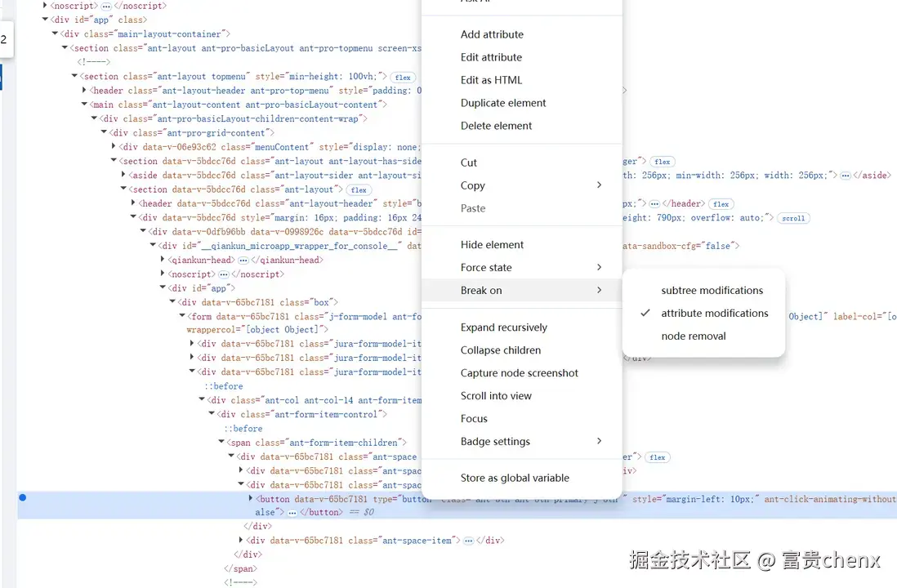The image size is (897, 588).
Task: Expand the selected button element node
Action: [250, 499]
